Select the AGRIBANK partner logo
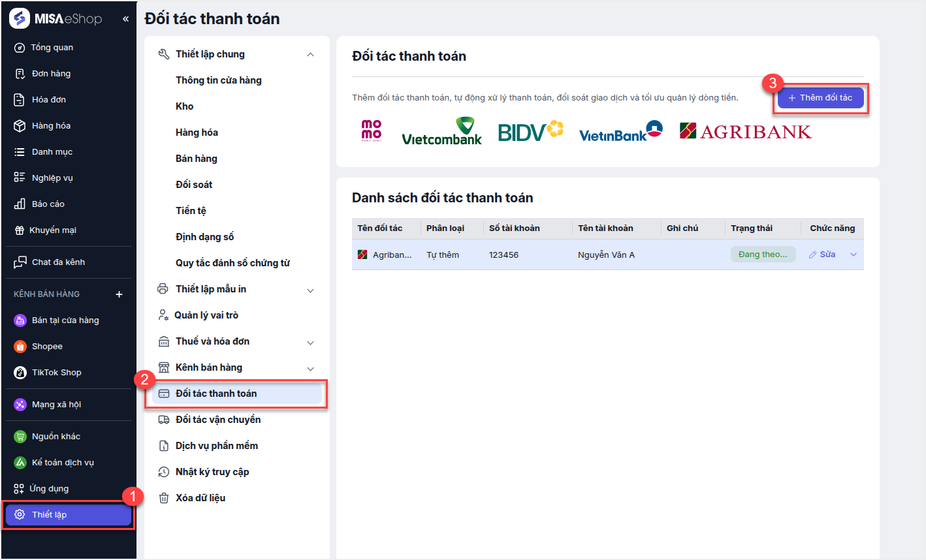This screenshot has height=560, width=926. (x=746, y=131)
